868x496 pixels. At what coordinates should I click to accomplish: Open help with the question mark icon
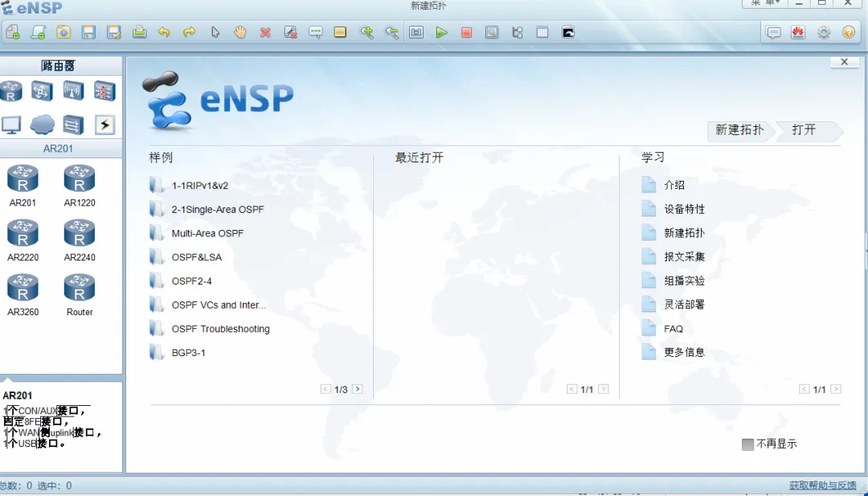849,32
